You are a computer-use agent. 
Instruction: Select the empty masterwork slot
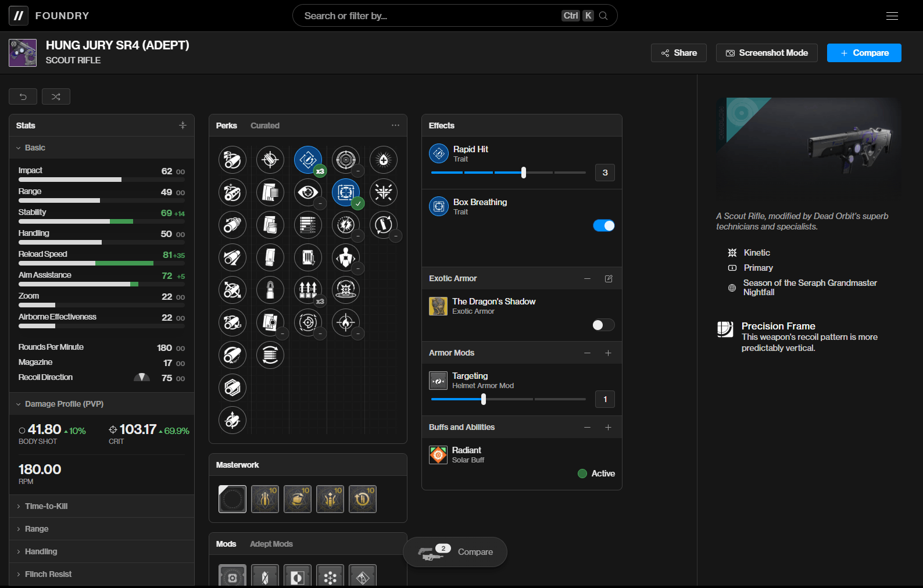232,499
